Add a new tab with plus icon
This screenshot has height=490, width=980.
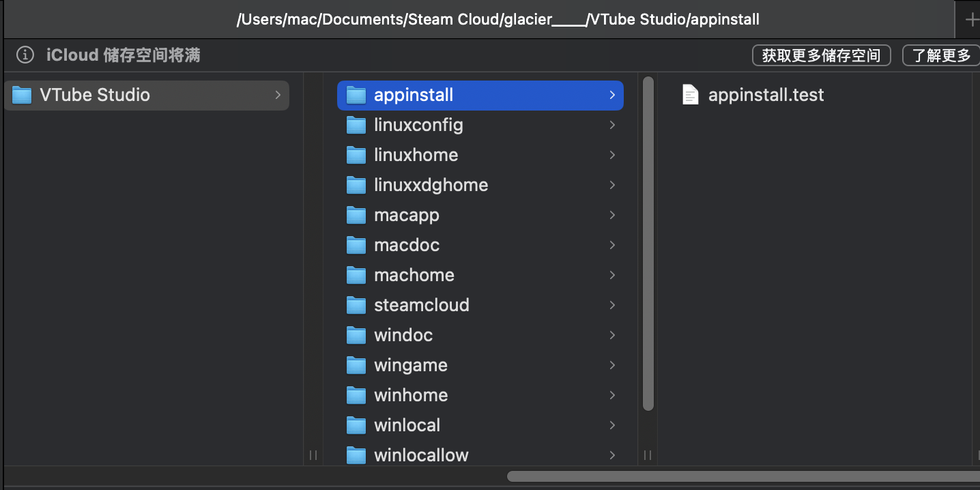pos(971,20)
